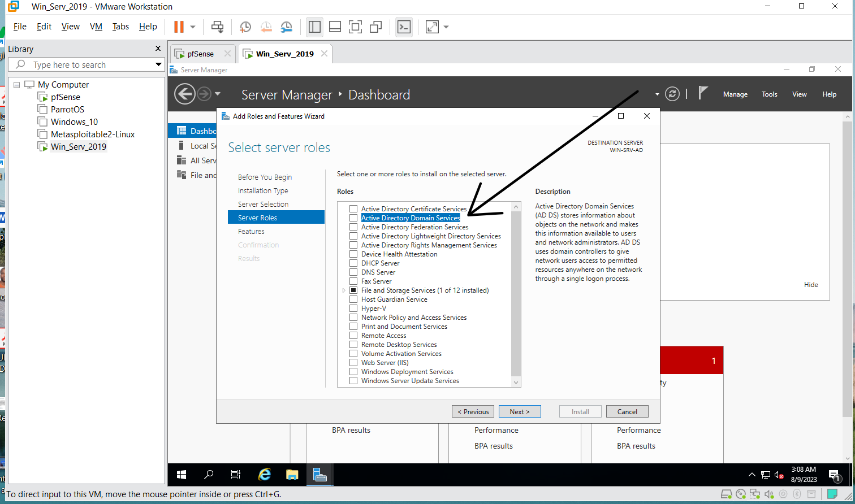Collapse the My Computer tree node
Screen dimensions: 855x504
pos(16,85)
